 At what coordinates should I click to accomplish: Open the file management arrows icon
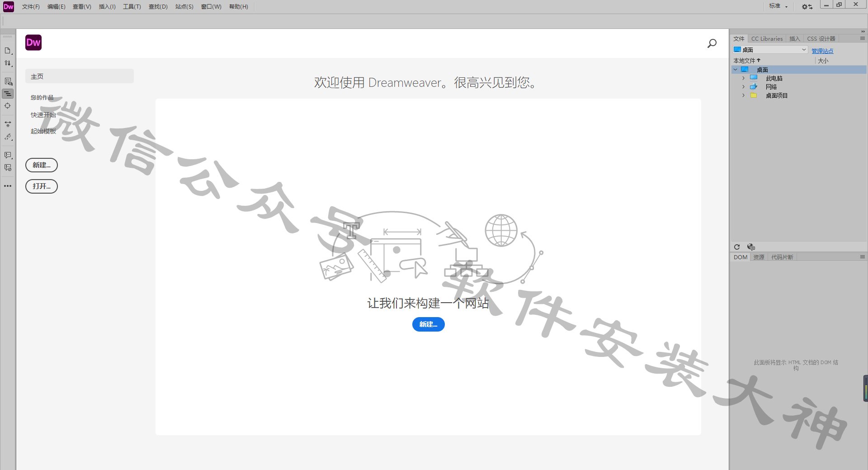8,63
